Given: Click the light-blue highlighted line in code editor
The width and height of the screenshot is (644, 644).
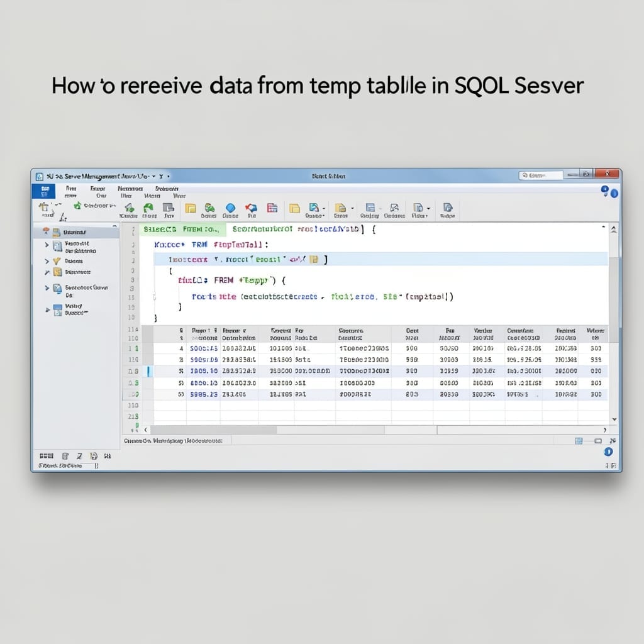Looking at the screenshot, I should coord(380,259).
